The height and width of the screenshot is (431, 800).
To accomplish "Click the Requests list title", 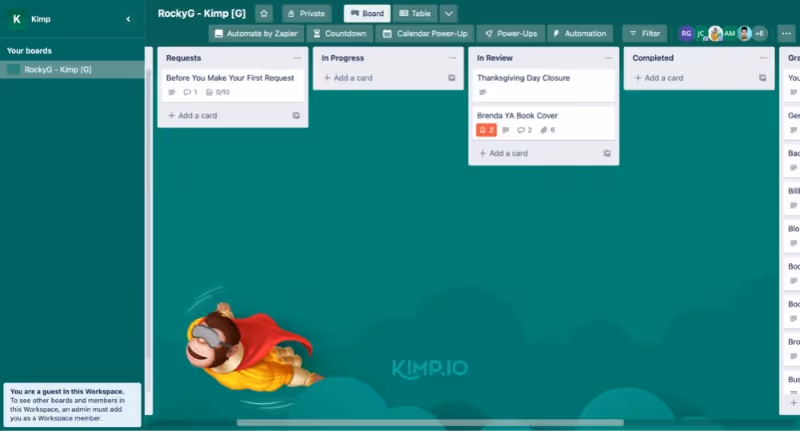I will (x=184, y=58).
